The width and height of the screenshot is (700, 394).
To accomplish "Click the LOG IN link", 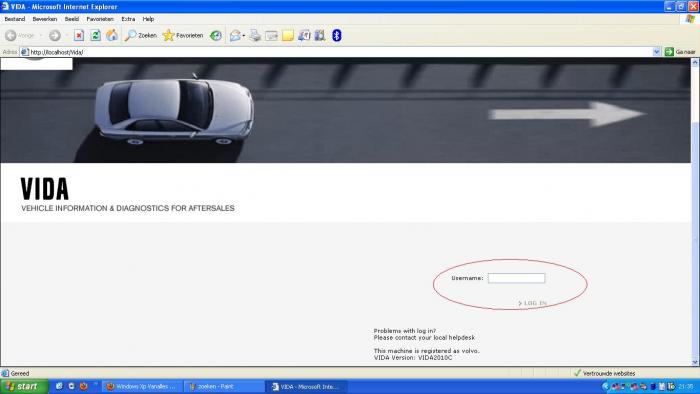I will (x=532, y=303).
